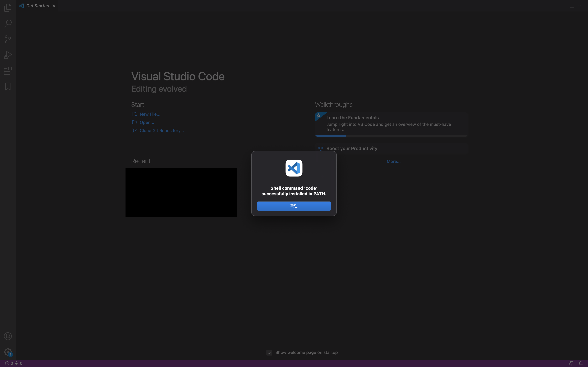The height and width of the screenshot is (367, 588).
Task: Open the Explorer view icon
Action: tap(8, 8)
